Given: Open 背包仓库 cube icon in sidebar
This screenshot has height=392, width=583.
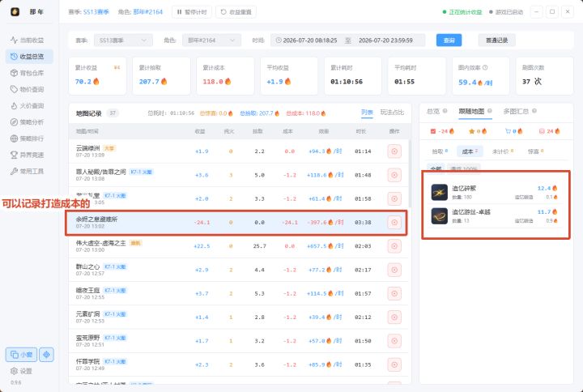Looking at the screenshot, I should click(x=14, y=73).
